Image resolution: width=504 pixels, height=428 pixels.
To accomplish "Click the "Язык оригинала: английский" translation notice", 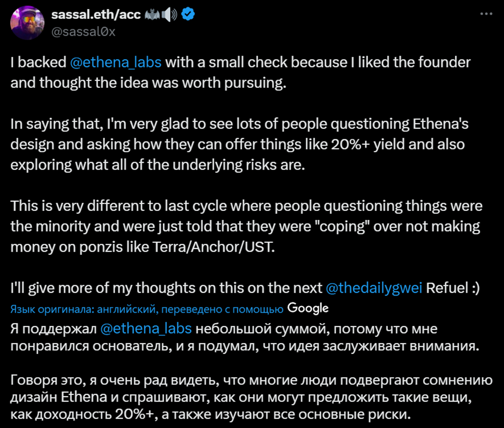I will click(x=147, y=309).
